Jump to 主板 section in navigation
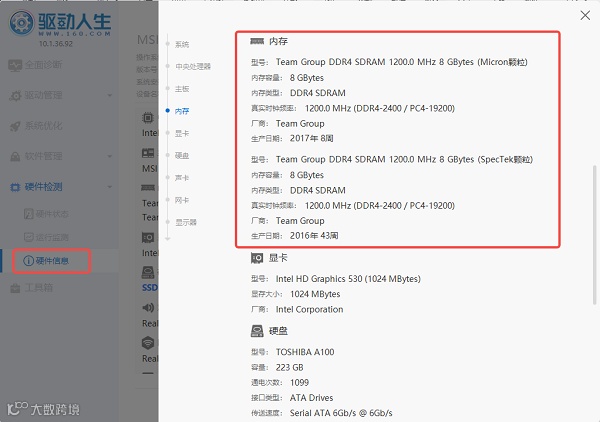 coord(182,89)
